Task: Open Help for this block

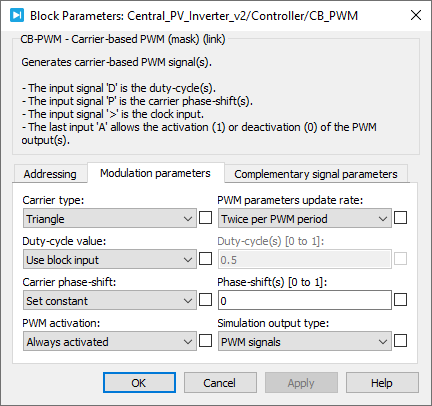Action: tap(382, 383)
